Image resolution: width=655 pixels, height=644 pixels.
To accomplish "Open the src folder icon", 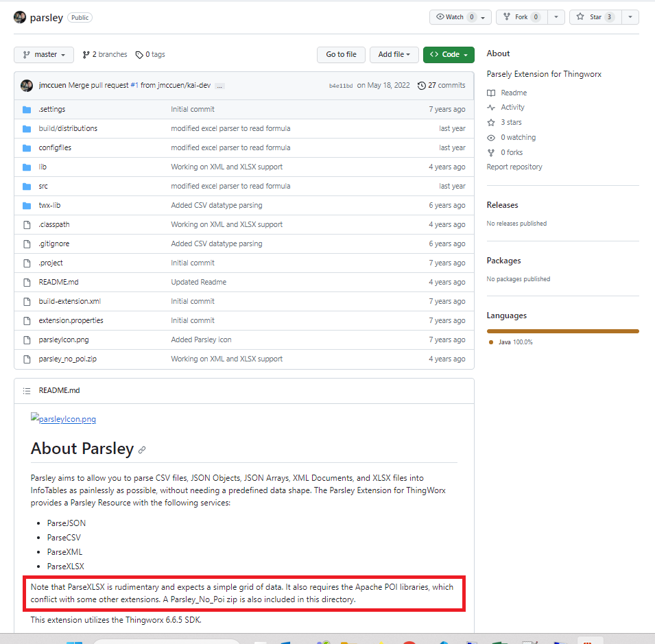I will pos(26,186).
